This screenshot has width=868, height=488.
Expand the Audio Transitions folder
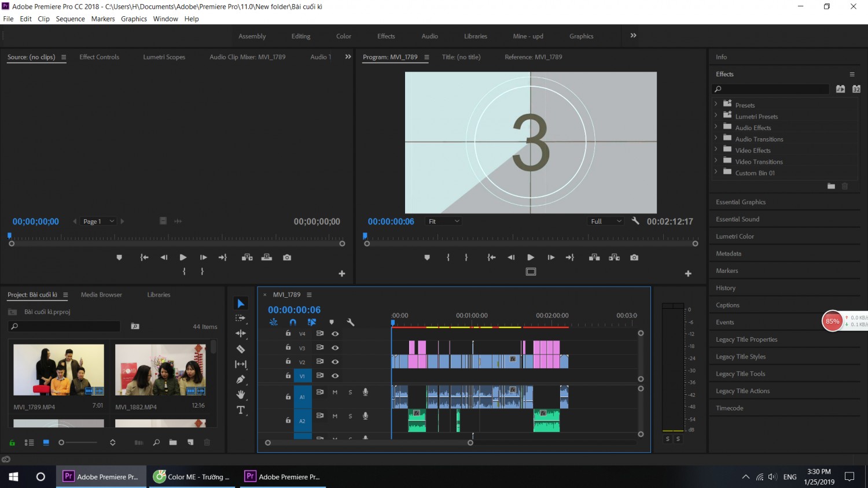[x=716, y=138]
